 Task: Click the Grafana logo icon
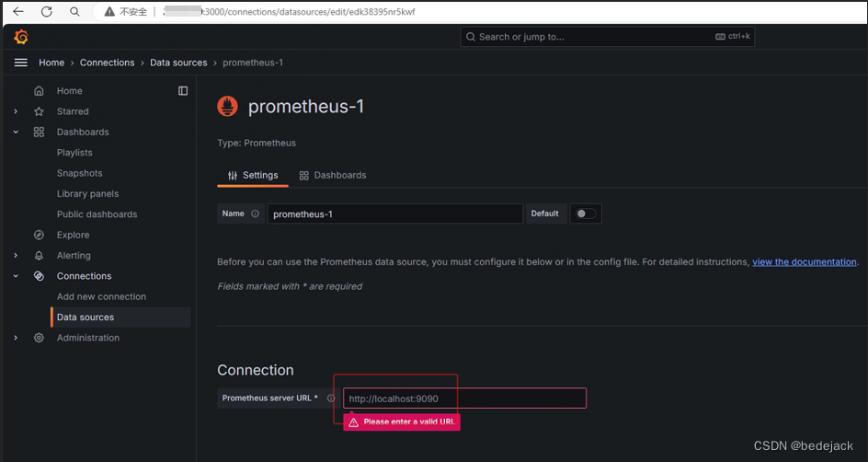pyautogui.click(x=21, y=37)
